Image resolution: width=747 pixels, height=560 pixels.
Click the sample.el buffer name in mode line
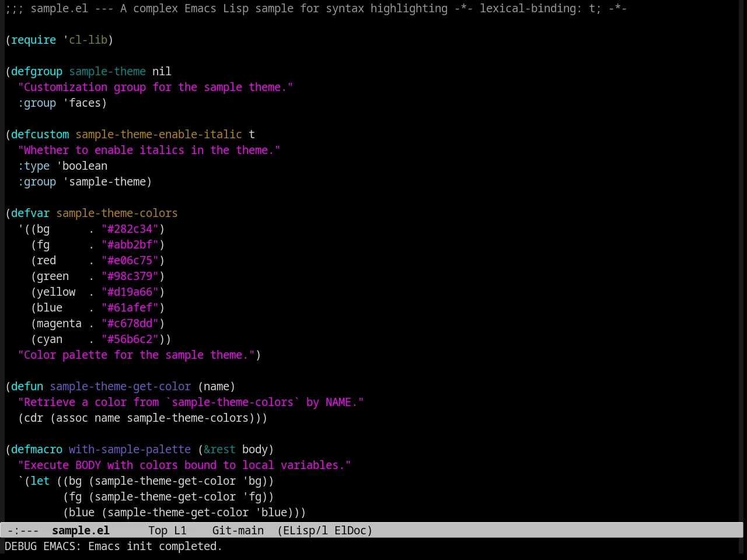click(x=81, y=530)
